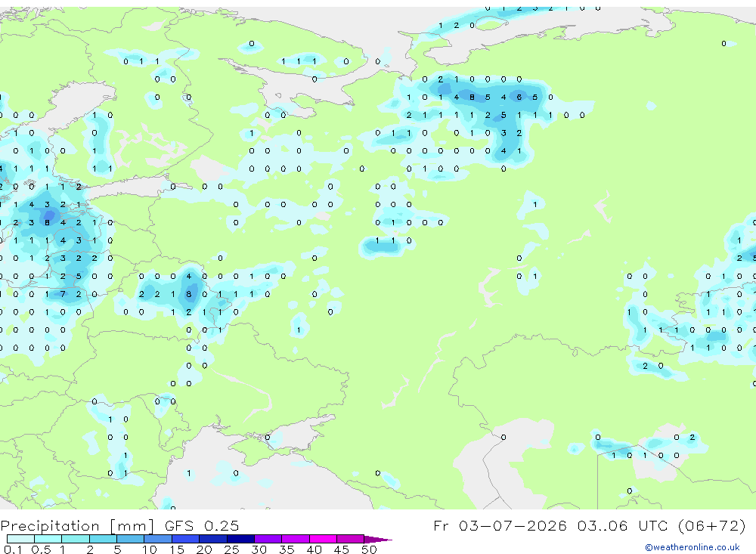Click the '25' legend scale label
Screen dimensions: 756x554
[231, 549]
